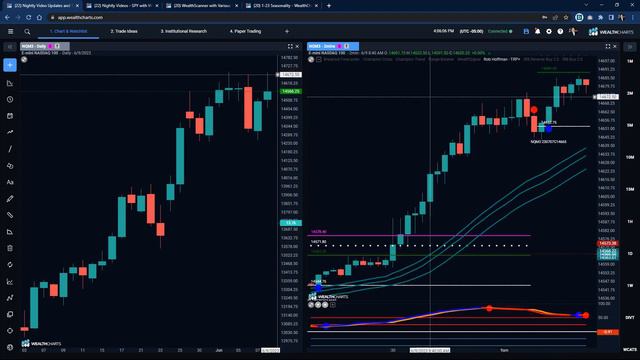This screenshot has height=360, width=640.
Task: Click the WealthCharts logo in top bar
Action: pos(611,31)
